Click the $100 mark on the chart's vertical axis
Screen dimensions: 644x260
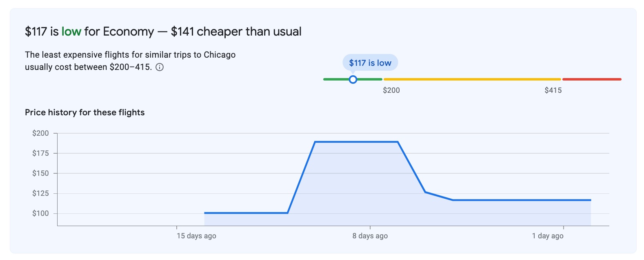pos(40,213)
